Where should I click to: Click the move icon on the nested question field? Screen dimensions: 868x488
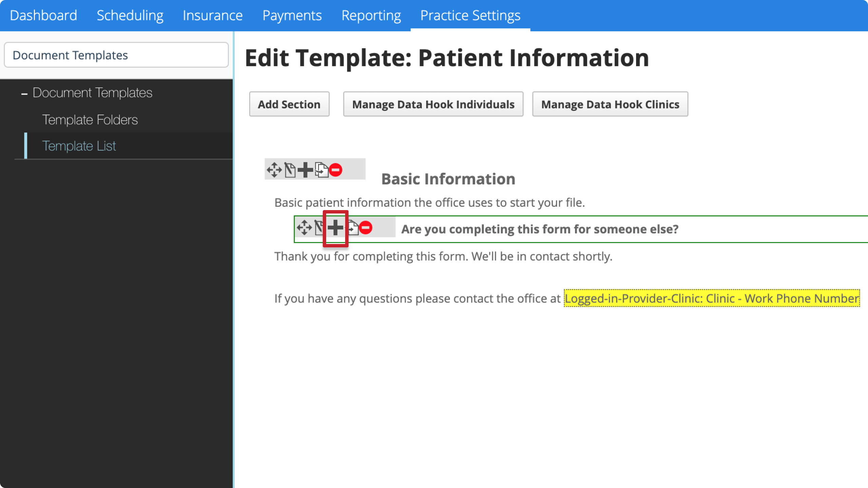pos(303,228)
